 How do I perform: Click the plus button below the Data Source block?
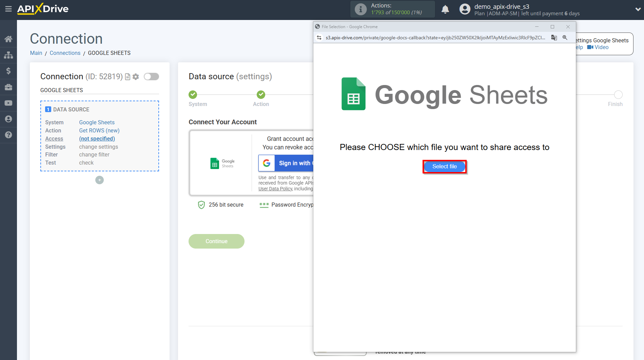(x=99, y=180)
